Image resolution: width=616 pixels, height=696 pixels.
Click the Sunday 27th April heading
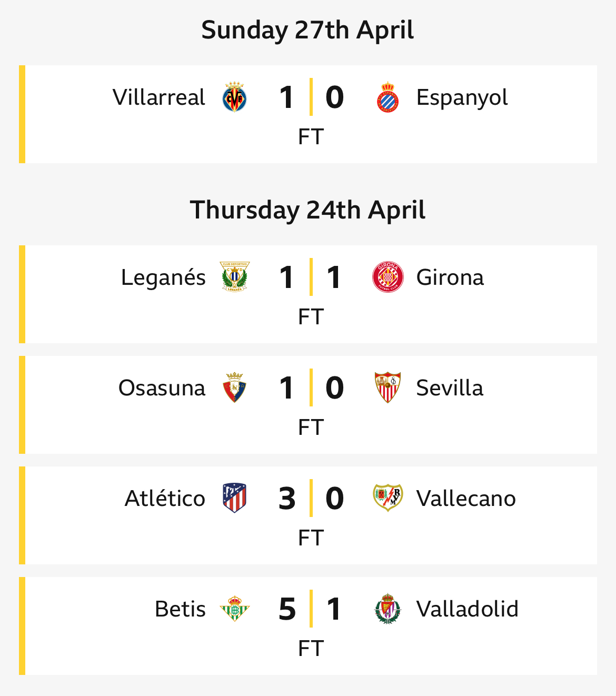pos(308,30)
